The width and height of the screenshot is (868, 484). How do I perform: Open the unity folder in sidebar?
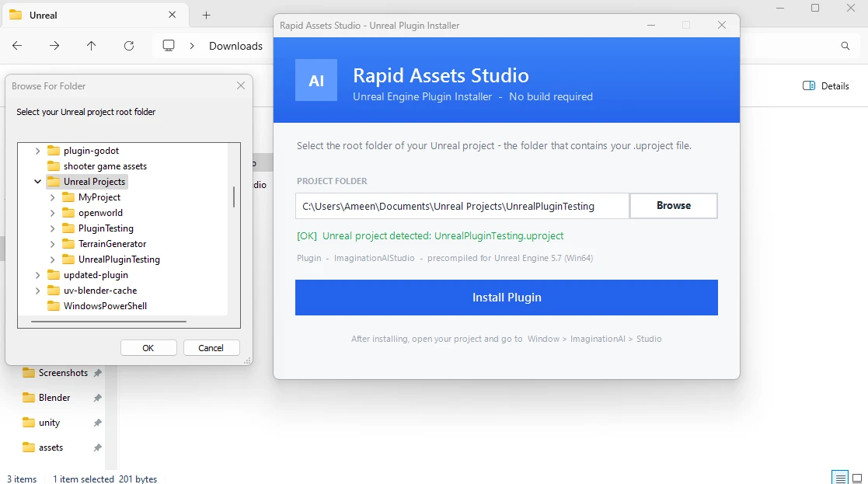[x=41, y=423]
